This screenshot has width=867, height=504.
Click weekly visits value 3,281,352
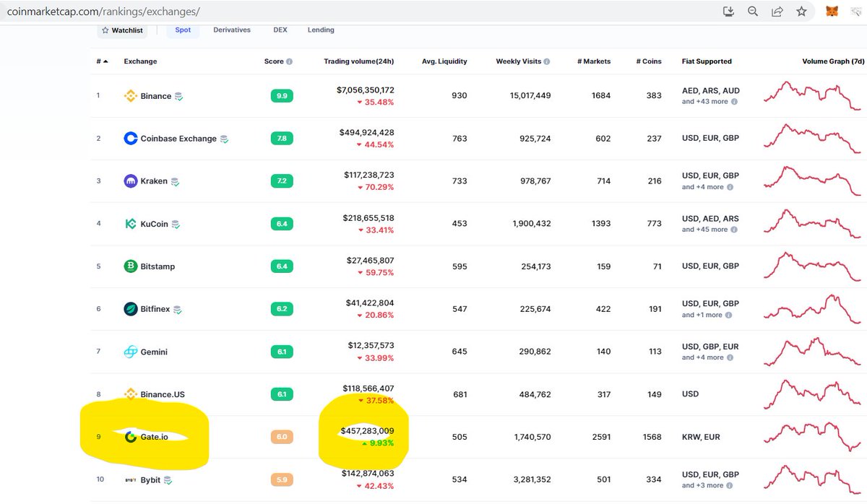pyautogui.click(x=532, y=479)
